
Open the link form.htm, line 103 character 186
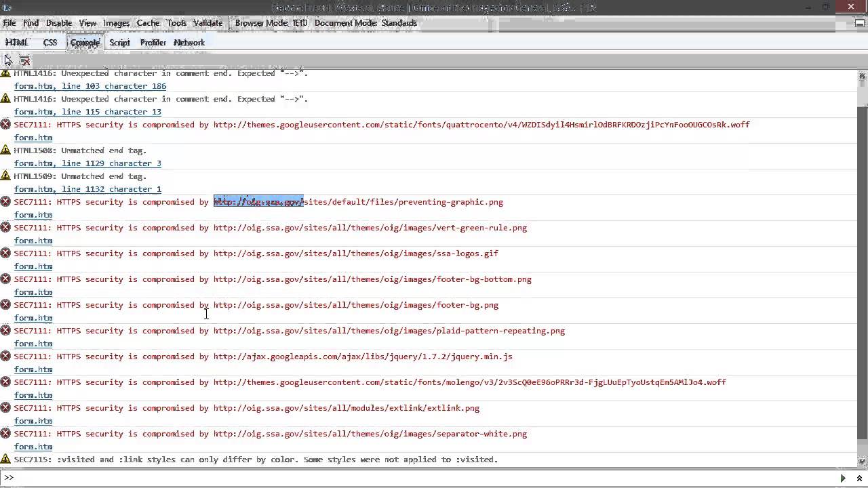pyautogui.click(x=90, y=86)
